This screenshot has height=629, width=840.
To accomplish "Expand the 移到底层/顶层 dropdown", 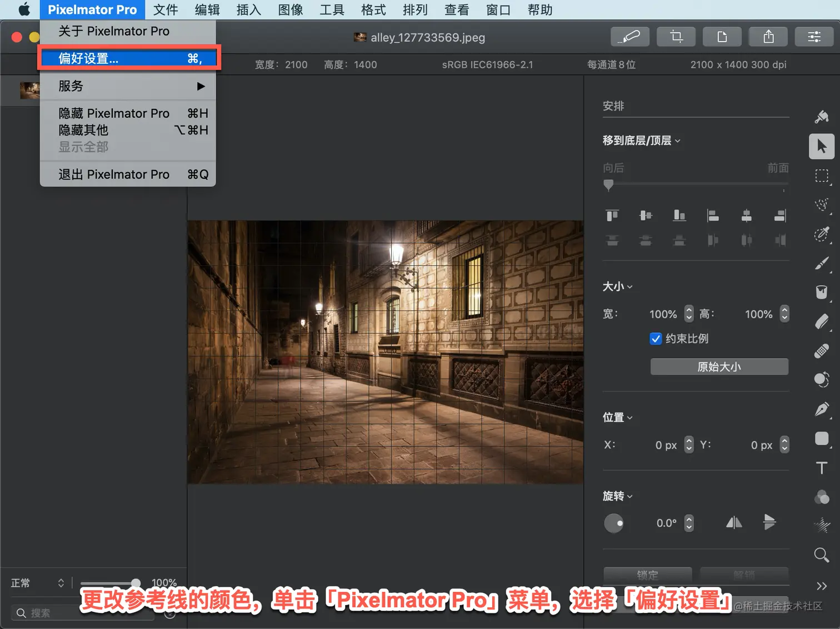I will click(641, 140).
